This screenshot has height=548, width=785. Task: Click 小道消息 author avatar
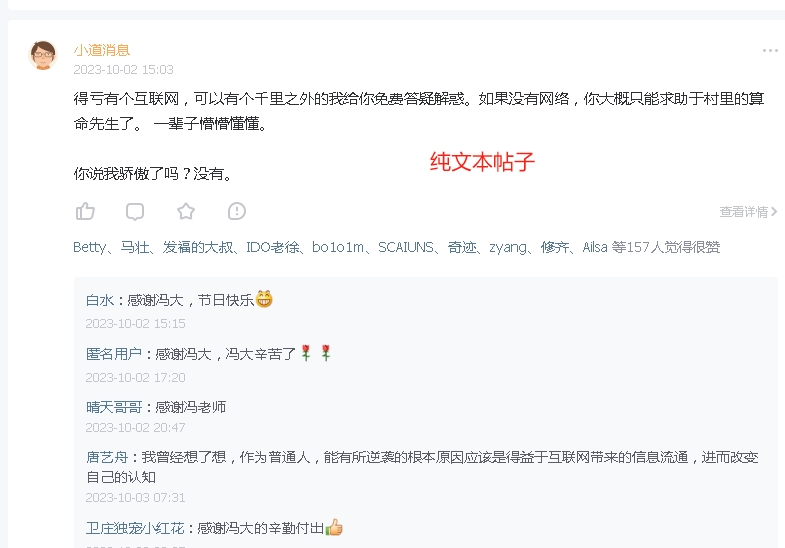coord(43,55)
